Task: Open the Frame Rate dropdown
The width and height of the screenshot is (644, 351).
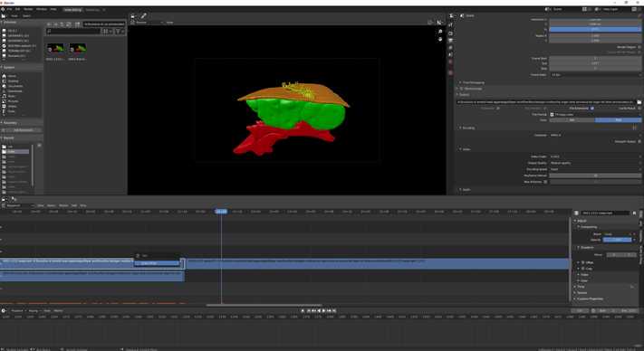Action: [x=595, y=75]
